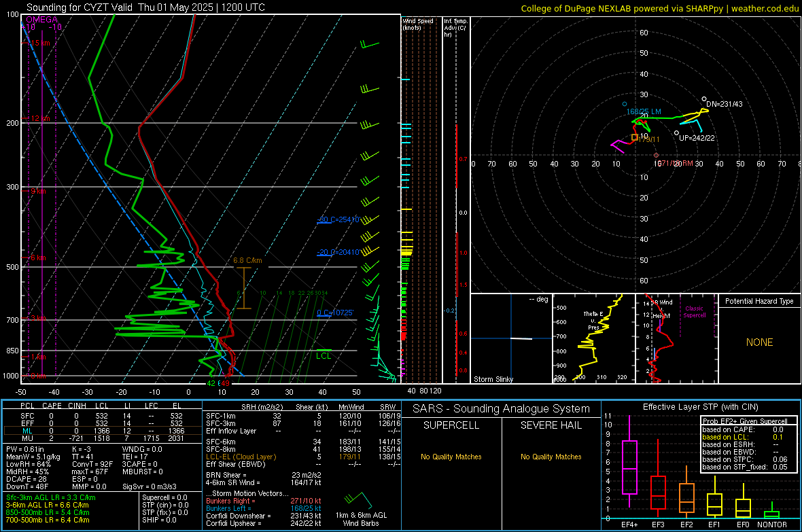802x532 pixels.
Task: Click the STP (cin) = 0.0 parameter
Action: click(165, 505)
